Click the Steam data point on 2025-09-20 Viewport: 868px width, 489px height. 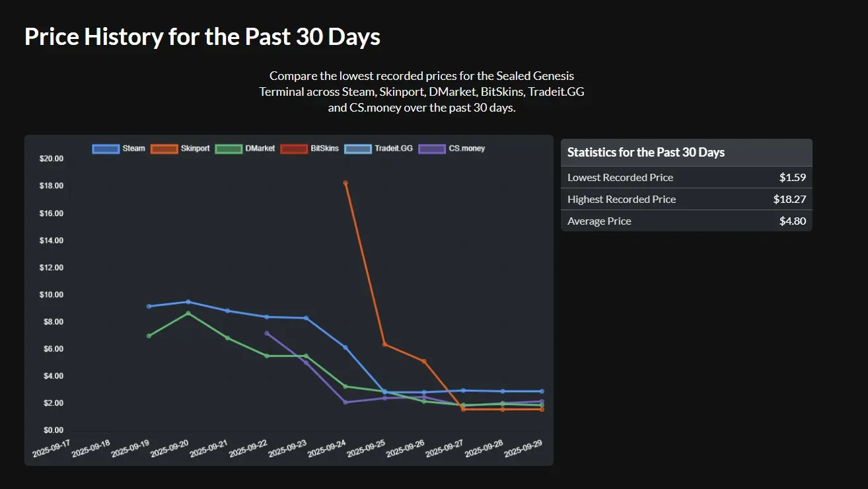coord(188,302)
